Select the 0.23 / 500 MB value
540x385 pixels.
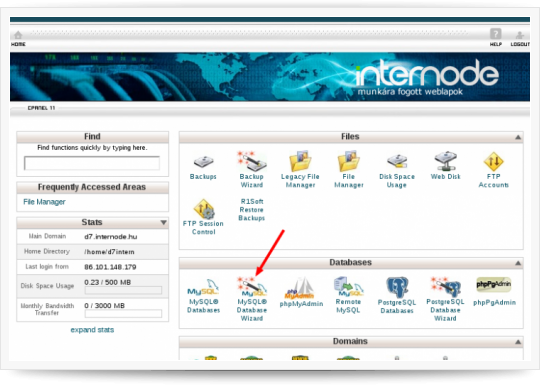tap(107, 282)
